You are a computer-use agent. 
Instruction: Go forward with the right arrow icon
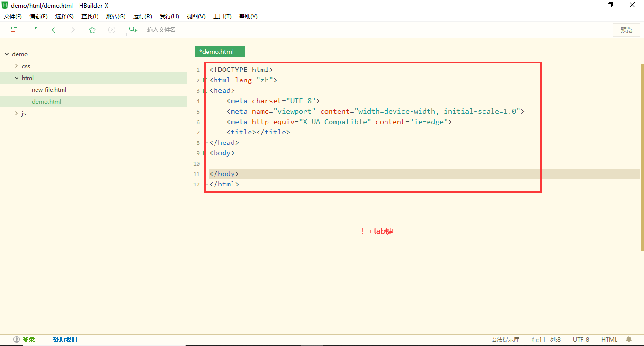pyautogui.click(x=72, y=30)
